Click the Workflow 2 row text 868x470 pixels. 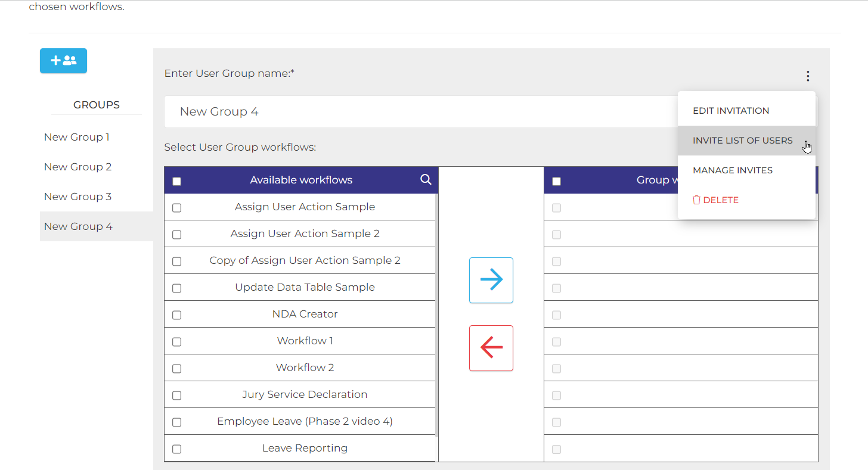pos(305,368)
